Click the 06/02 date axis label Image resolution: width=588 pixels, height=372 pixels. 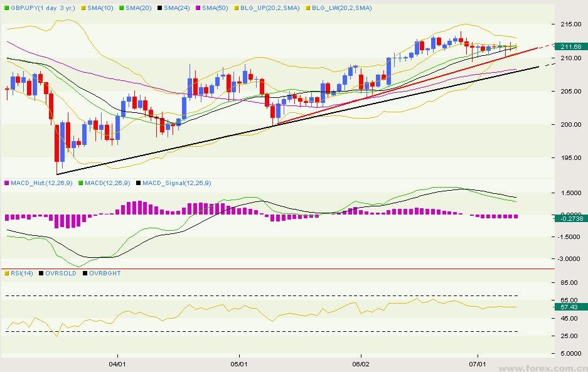360,363
